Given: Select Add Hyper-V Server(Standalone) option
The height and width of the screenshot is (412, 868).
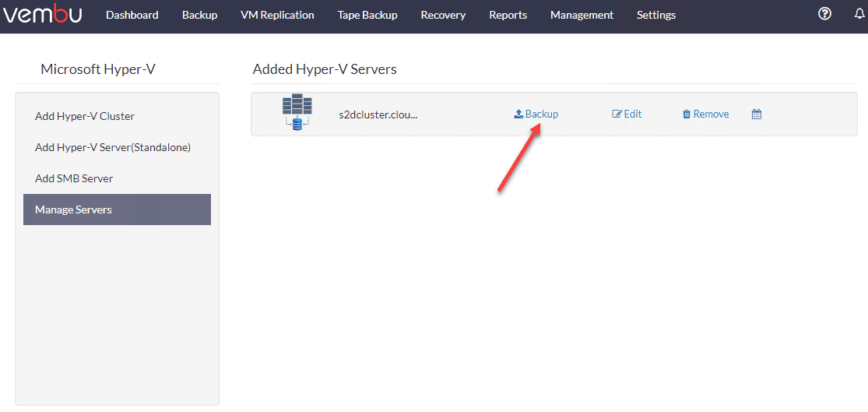Looking at the screenshot, I should (x=117, y=147).
